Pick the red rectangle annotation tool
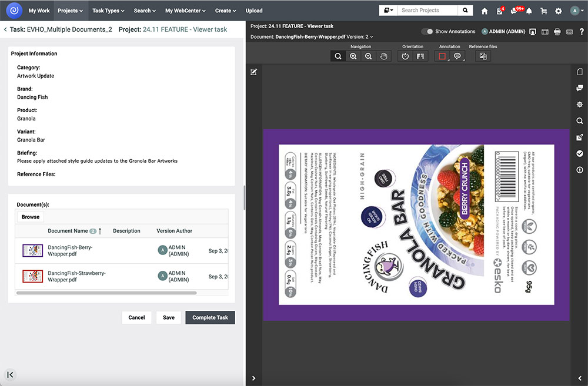This screenshot has height=386, width=588. (x=442, y=56)
